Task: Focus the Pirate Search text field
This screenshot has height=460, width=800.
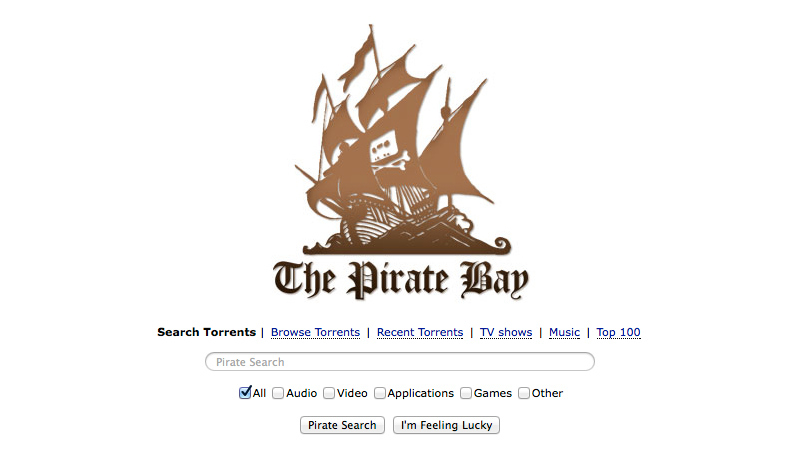Action: point(400,362)
